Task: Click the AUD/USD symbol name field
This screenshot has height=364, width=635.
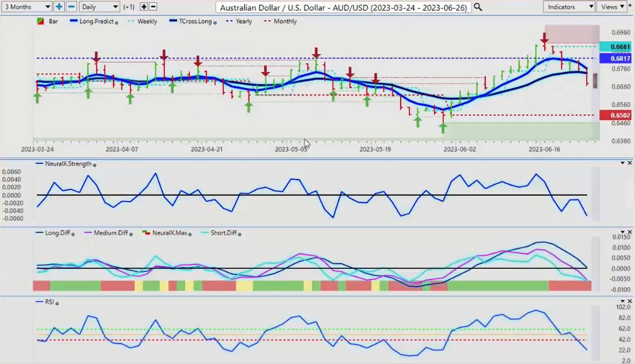Action: coord(344,7)
